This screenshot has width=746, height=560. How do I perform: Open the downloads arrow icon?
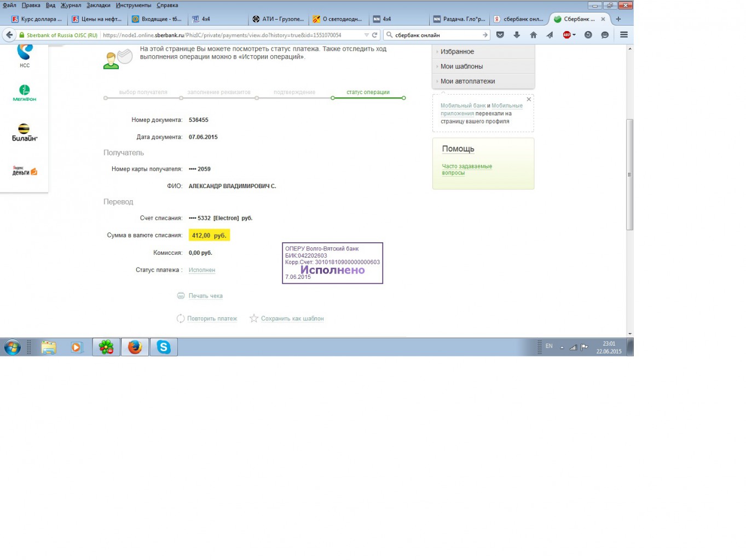517,34
